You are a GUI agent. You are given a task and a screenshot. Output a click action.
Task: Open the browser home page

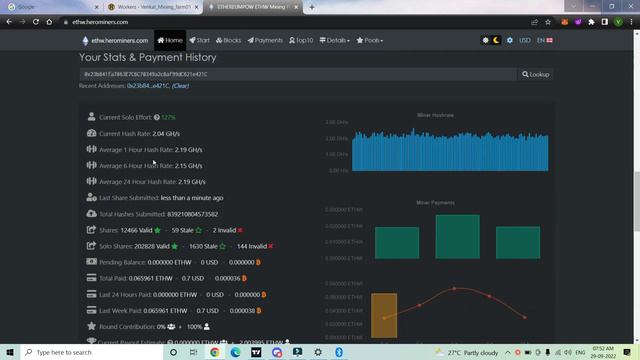click(x=49, y=22)
